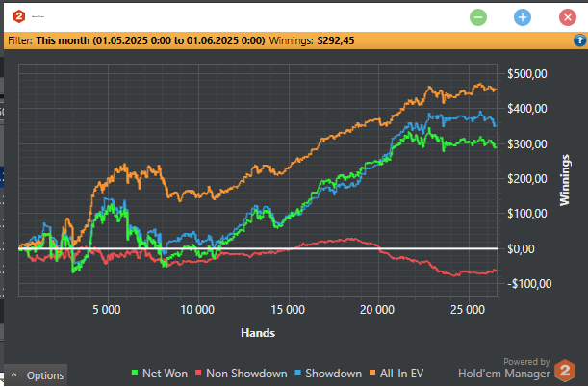Click the Winnings $292,45 value
The height and width of the screenshot is (387, 588).
pyautogui.click(x=336, y=40)
